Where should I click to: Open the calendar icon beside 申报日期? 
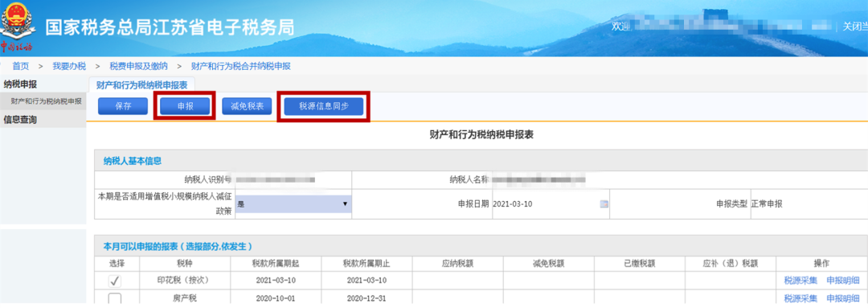604,203
